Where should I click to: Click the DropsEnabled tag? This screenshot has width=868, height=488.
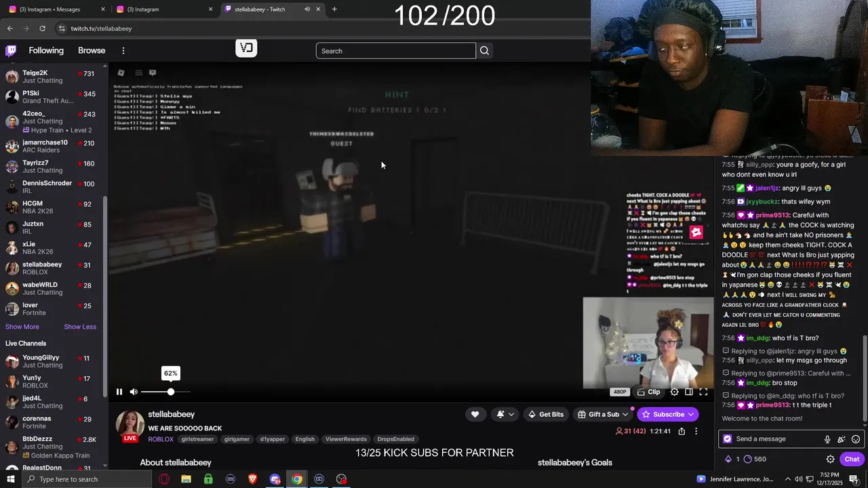click(395, 439)
